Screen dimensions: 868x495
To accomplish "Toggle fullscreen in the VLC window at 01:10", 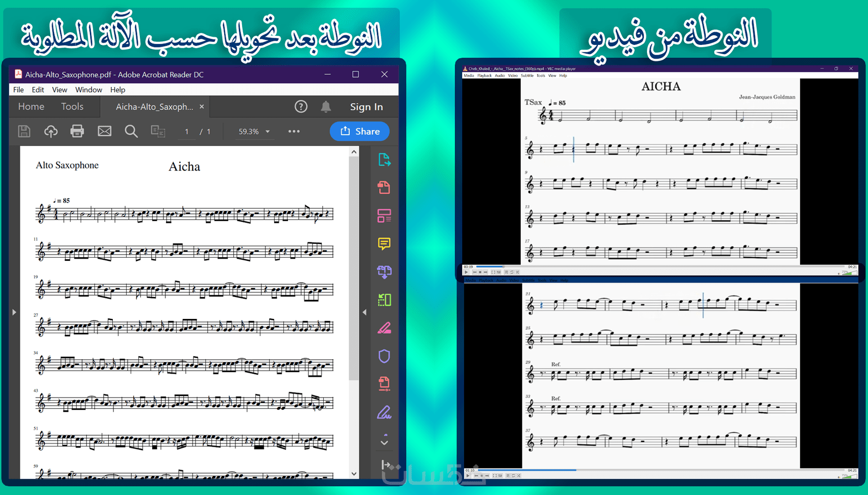I will (x=494, y=476).
